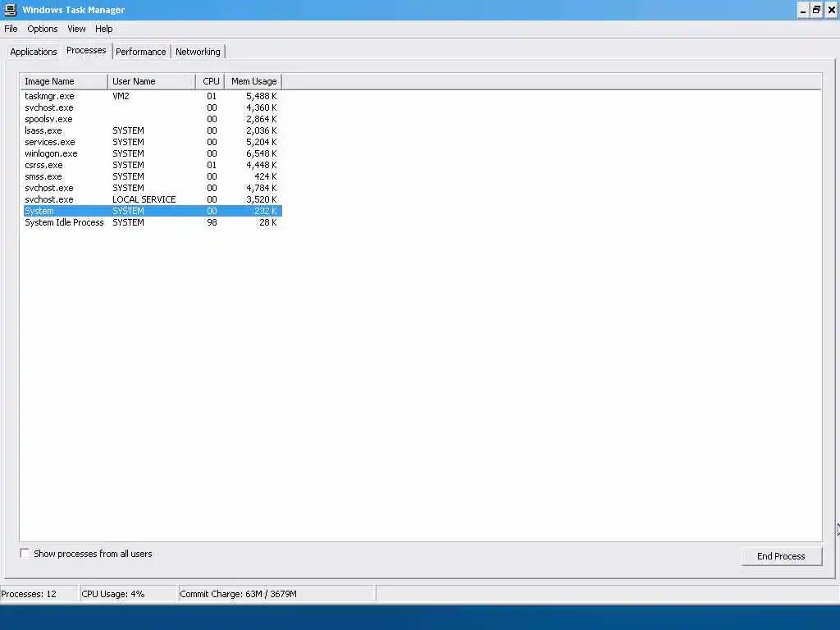Open the Help menu
840x630 pixels.
coord(103,29)
